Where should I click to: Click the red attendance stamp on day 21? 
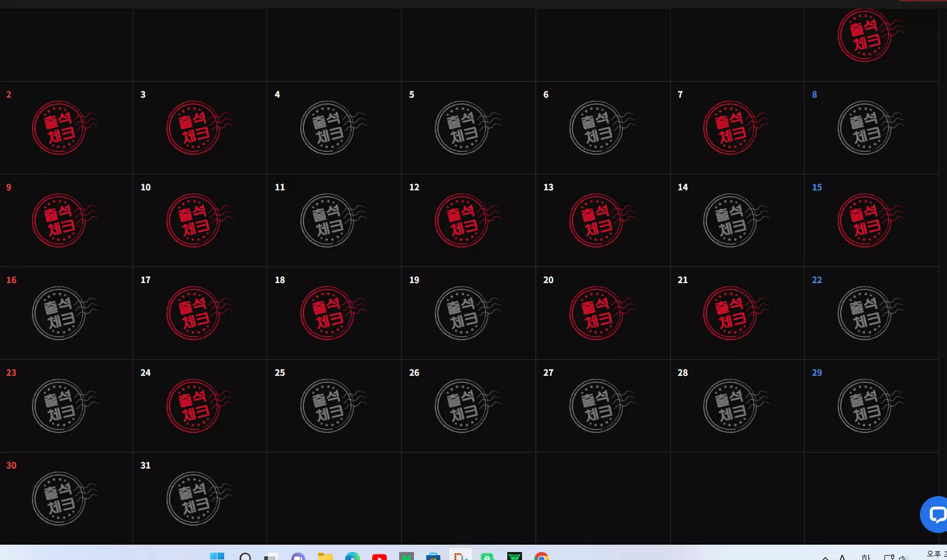(x=736, y=313)
